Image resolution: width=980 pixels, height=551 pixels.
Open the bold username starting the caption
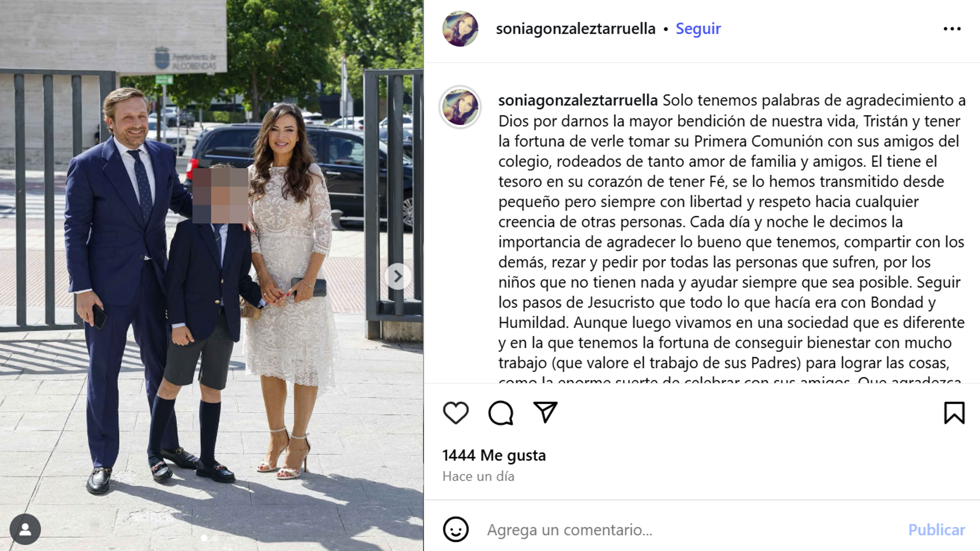click(578, 101)
